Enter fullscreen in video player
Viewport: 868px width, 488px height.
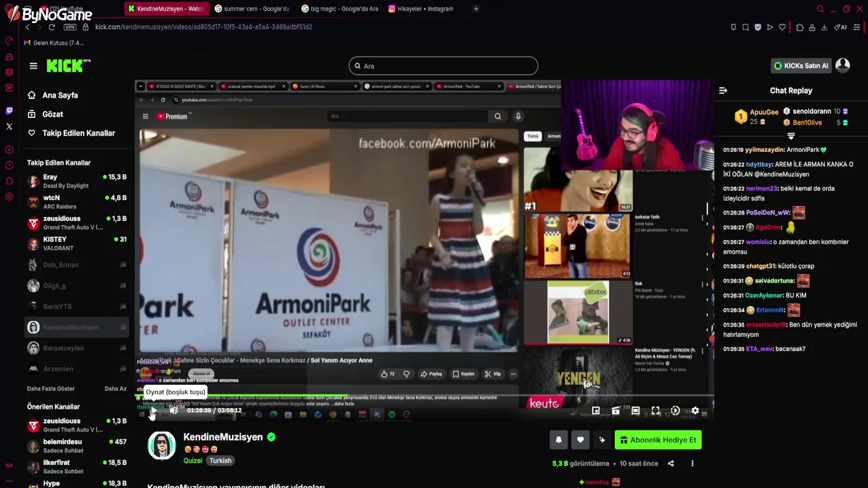coord(655,411)
